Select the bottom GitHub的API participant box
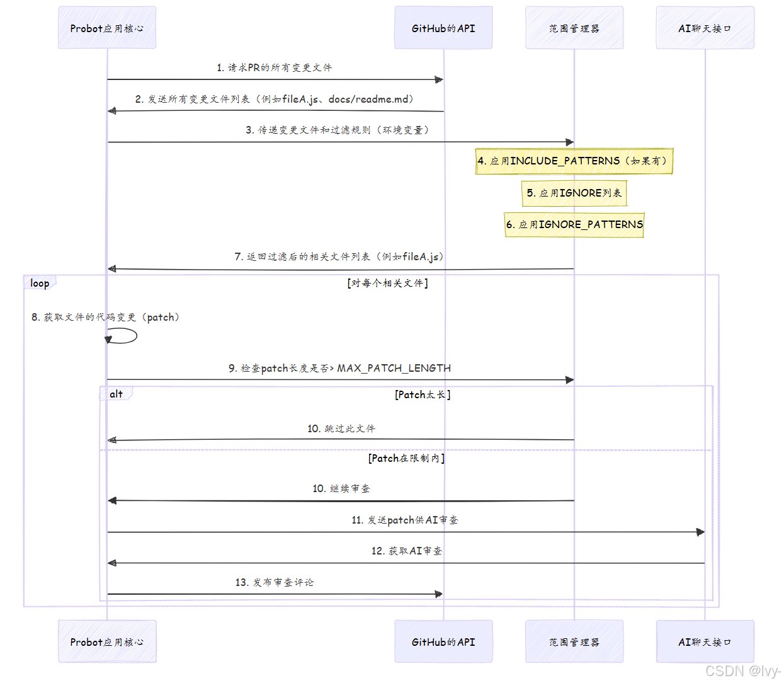 443,641
